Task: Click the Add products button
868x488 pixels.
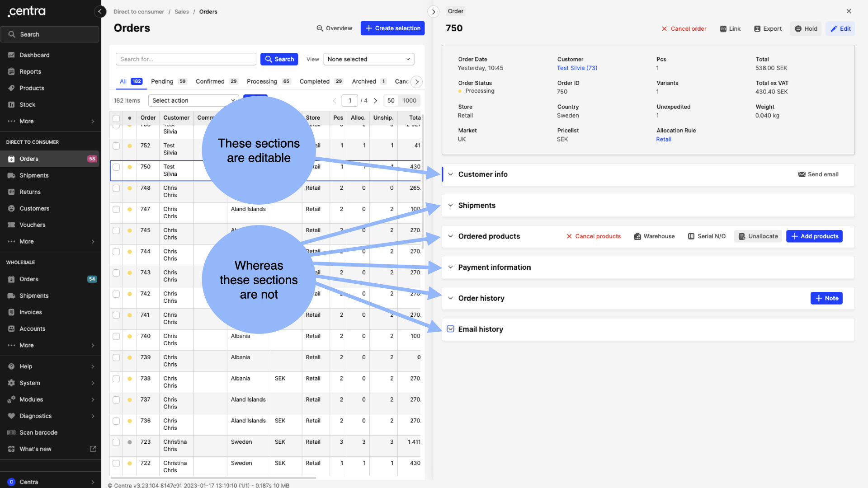Action: tap(814, 236)
